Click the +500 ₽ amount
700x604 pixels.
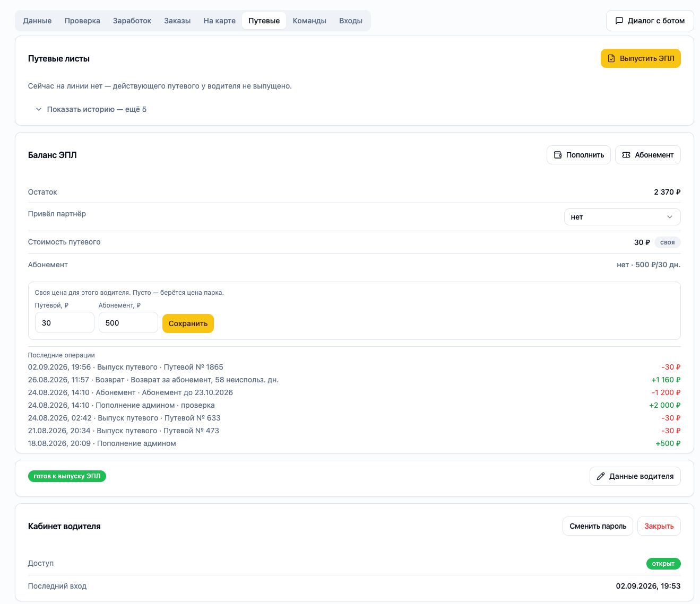[x=668, y=443]
